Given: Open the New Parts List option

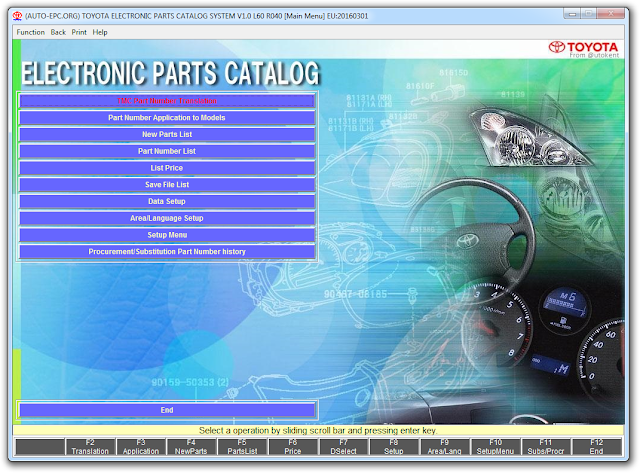Looking at the screenshot, I should click(167, 134).
